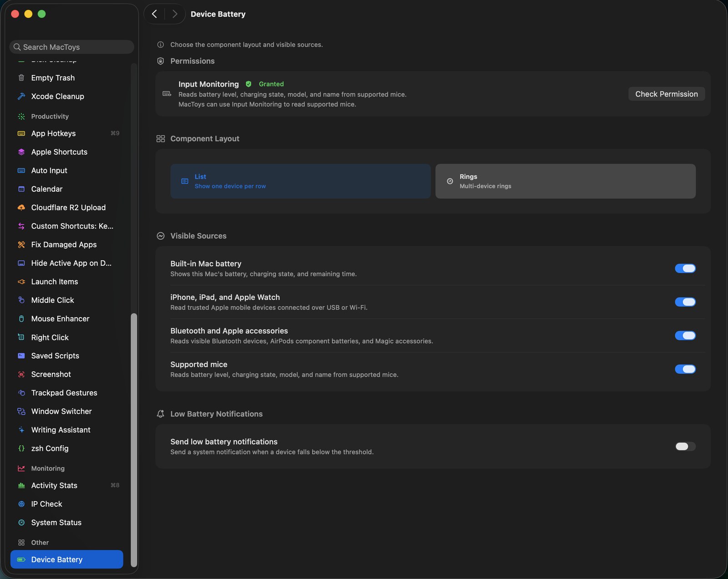Click the System Status gauge icon
Viewport: 728px width, 579px height.
coord(21,523)
